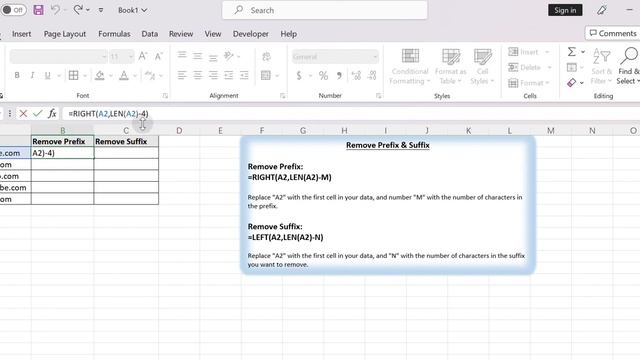
Task: Open the Help tab
Action: [289, 34]
